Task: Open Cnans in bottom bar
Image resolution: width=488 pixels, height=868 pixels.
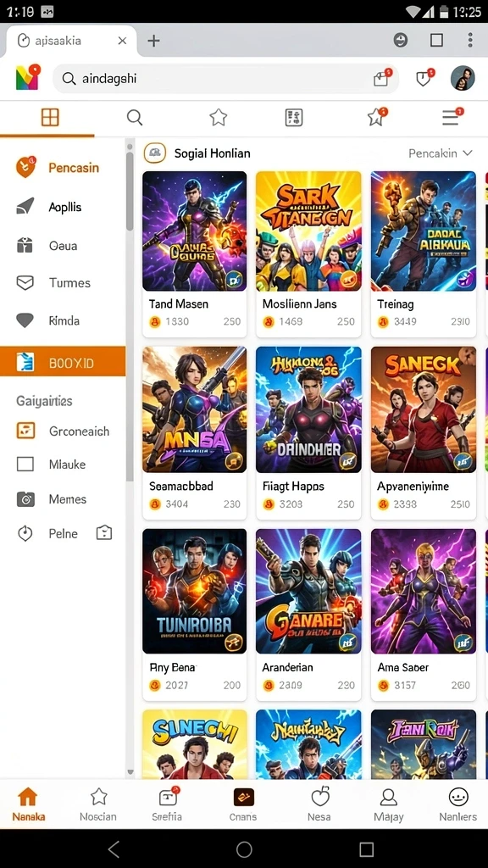Action: pos(243,804)
